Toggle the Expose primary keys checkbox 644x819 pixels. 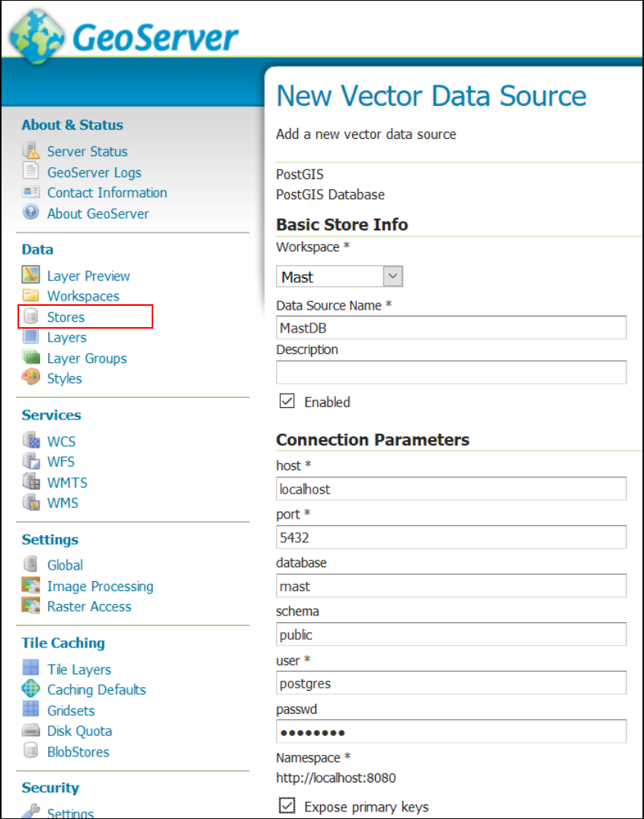click(x=287, y=806)
